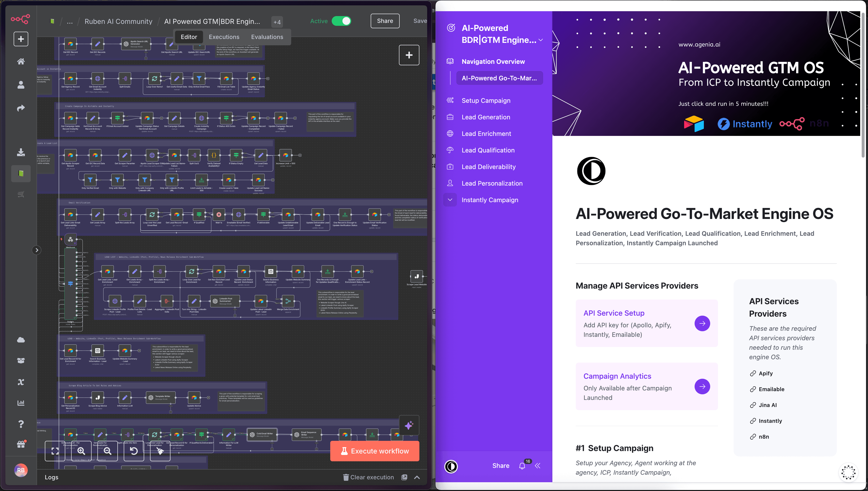The height and width of the screenshot is (491, 868).
Task: Show the hidden +4 workflow tags
Action: pos(277,22)
